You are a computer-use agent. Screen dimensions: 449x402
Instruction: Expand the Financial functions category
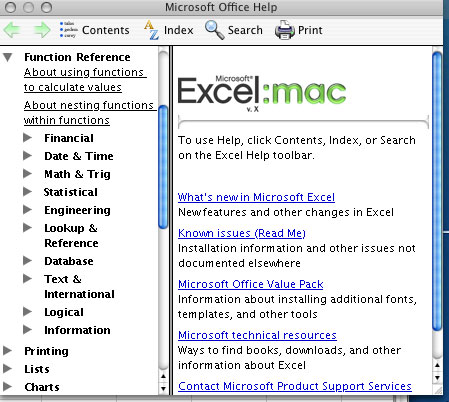coord(27,138)
